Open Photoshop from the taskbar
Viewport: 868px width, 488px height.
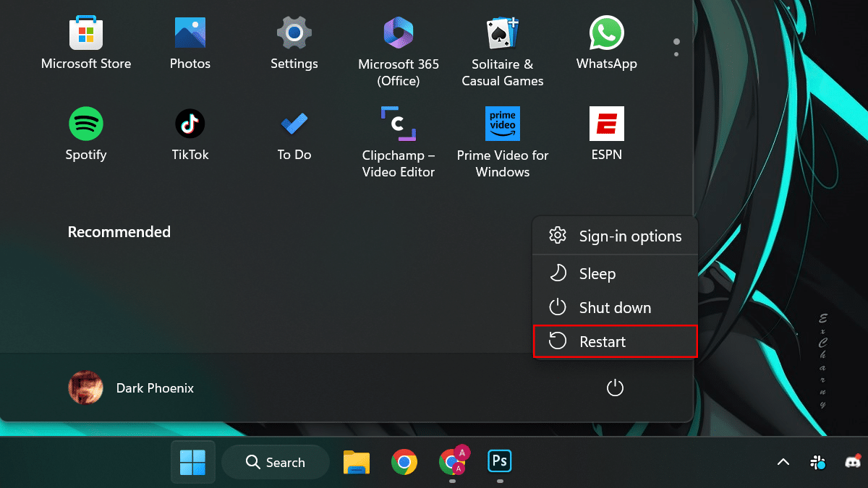[x=500, y=461]
